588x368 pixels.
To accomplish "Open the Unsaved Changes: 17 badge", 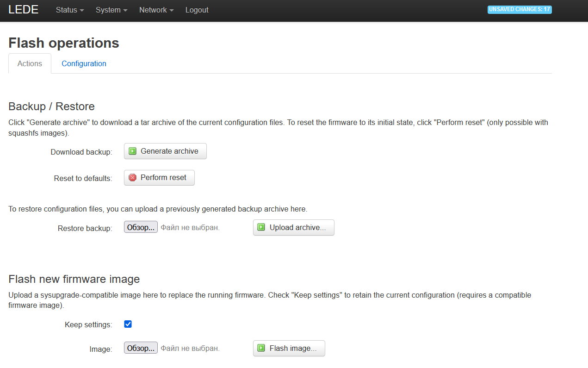I will click(519, 9).
